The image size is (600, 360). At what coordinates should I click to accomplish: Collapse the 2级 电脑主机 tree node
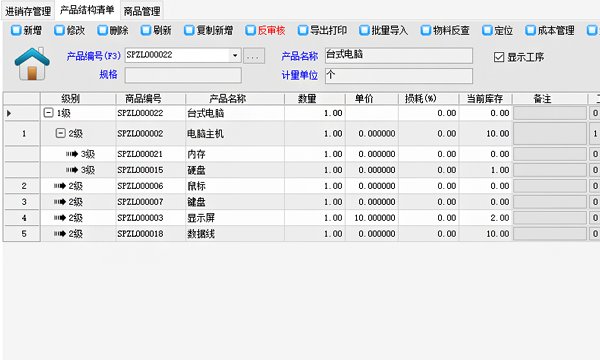60,133
